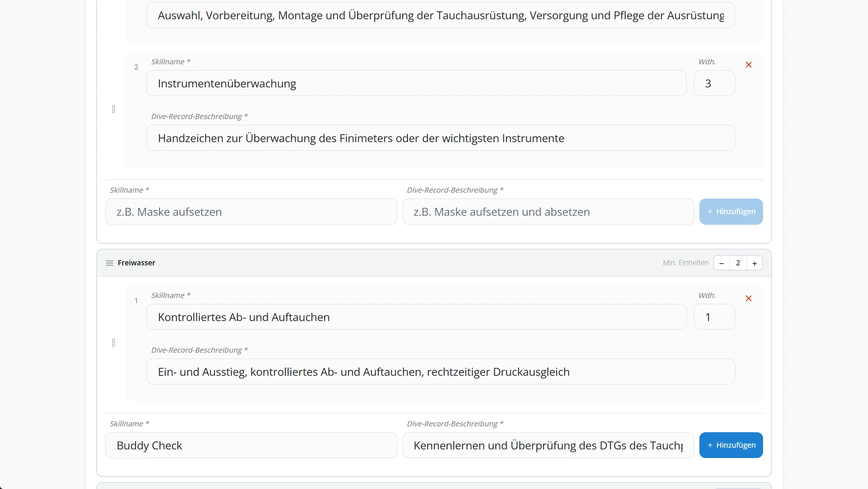Click the 'z.B. Maske aufsetzen und absetzen' description field
This screenshot has height=489, width=868.
pos(548,212)
